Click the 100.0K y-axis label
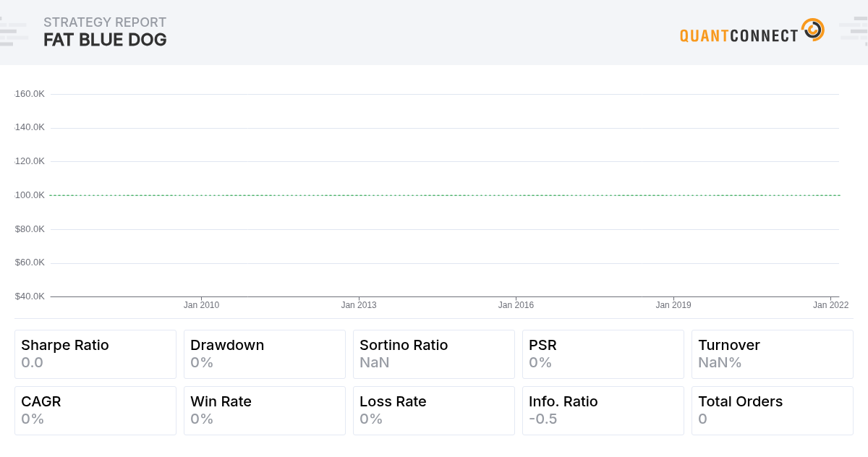Viewport: 868px width, 457px height. pyautogui.click(x=30, y=195)
